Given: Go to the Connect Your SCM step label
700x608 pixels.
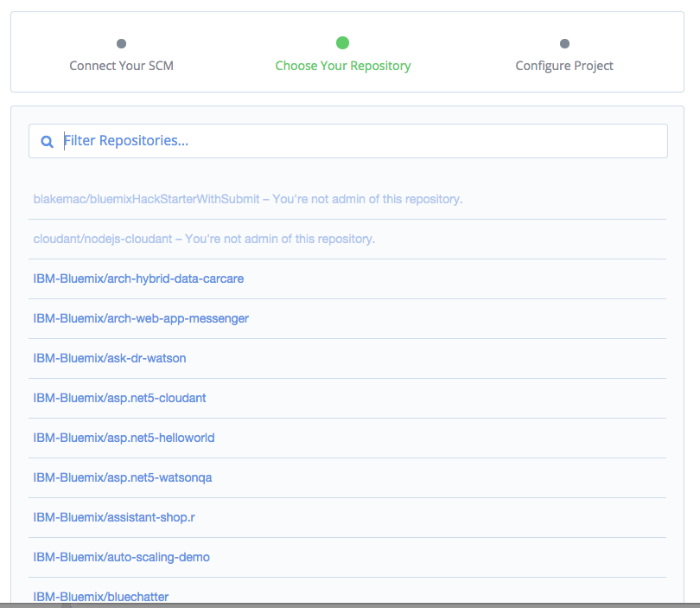Looking at the screenshot, I should click(x=121, y=66).
